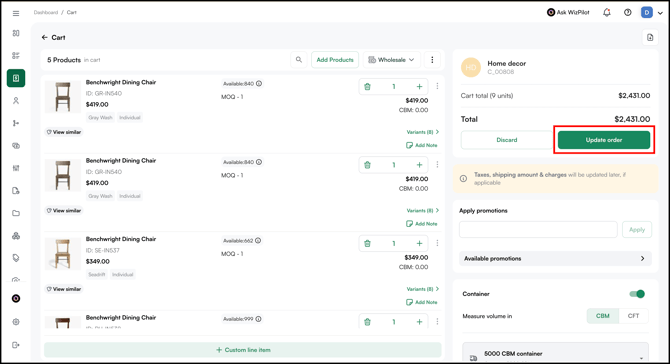Image resolution: width=670 pixels, height=364 pixels.
Task: Click the Home decor customer name
Action: click(x=506, y=63)
